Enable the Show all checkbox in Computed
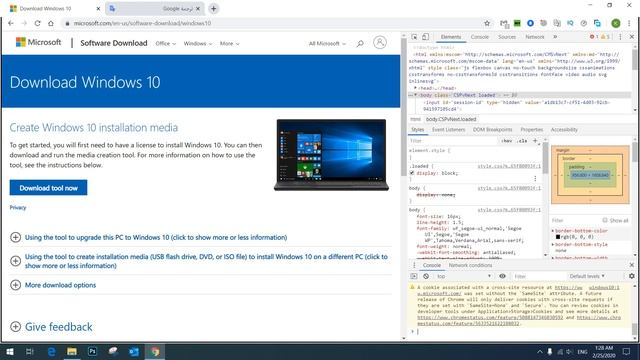Viewport: 640px width, 360px height. coord(605,220)
